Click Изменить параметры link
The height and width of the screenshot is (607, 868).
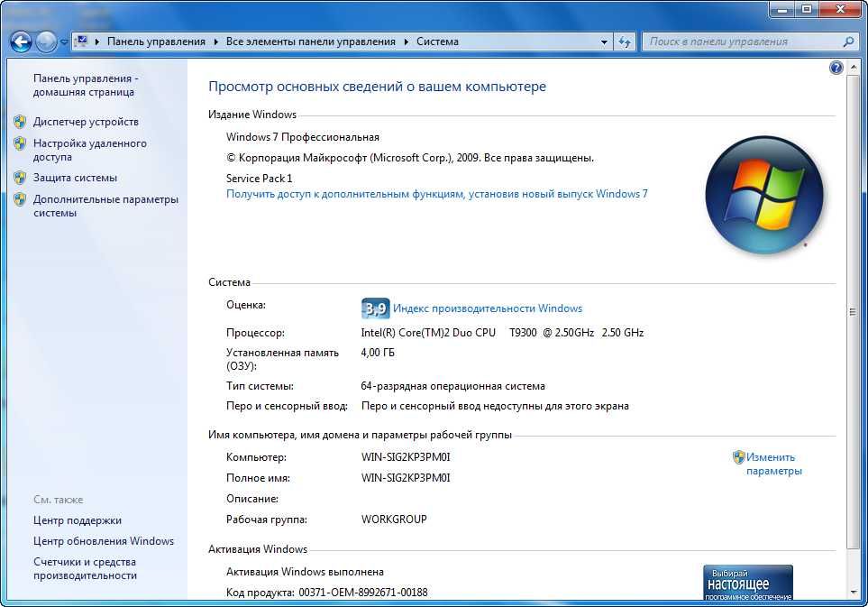pyautogui.click(x=774, y=464)
